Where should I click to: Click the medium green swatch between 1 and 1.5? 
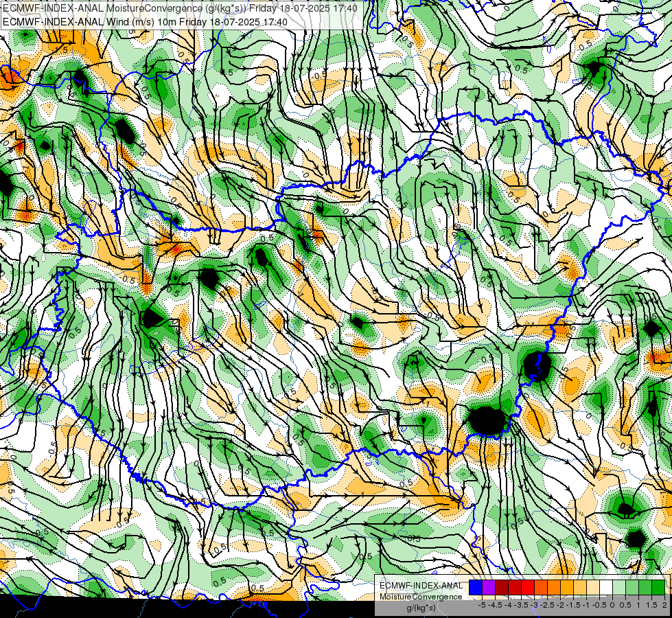(645, 588)
